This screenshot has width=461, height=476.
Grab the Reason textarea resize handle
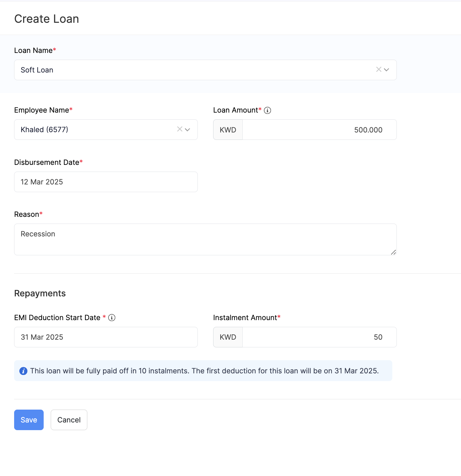pyautogui.click(x=394, y=252)
